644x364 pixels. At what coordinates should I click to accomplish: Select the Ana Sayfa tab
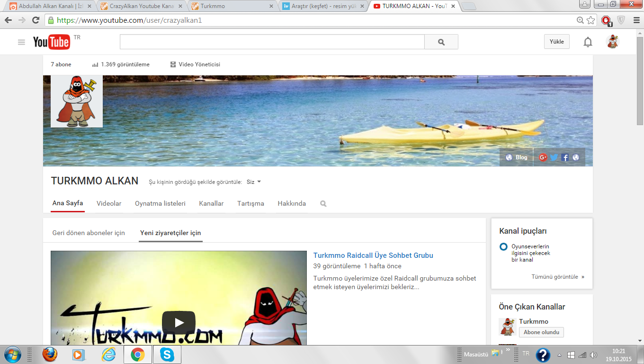click(x=68, y=203)
